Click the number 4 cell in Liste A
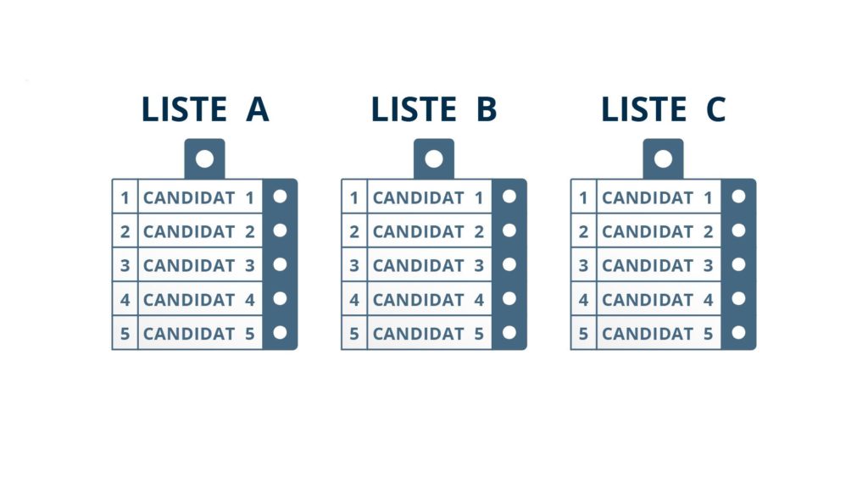The image size is (868, 488). tap(125, 299)
